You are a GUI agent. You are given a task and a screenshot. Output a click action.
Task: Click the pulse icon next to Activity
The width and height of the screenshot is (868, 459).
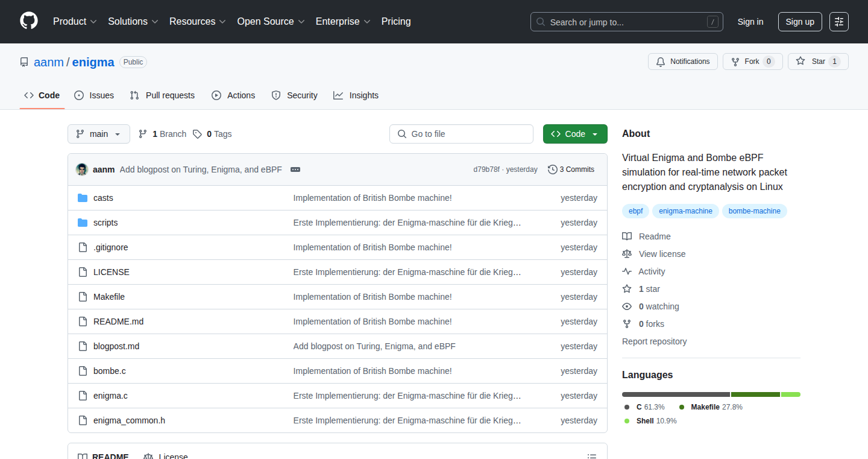click(x=627, y=271)
